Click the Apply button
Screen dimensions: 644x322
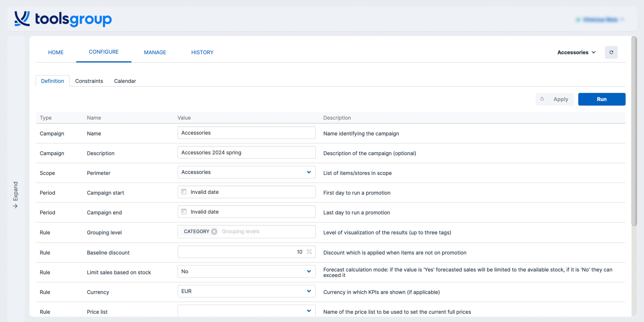click(x=561, y=99)
